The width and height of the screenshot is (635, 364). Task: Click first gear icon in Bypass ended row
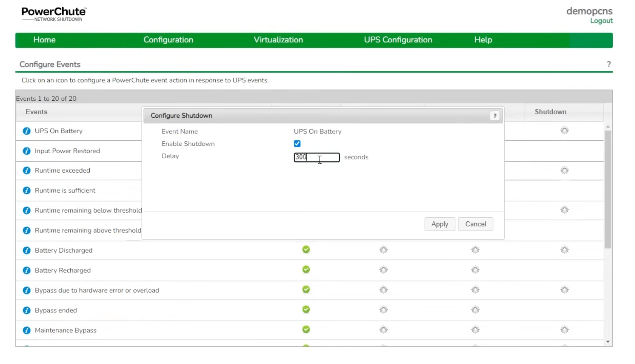[x=383, y=310]
